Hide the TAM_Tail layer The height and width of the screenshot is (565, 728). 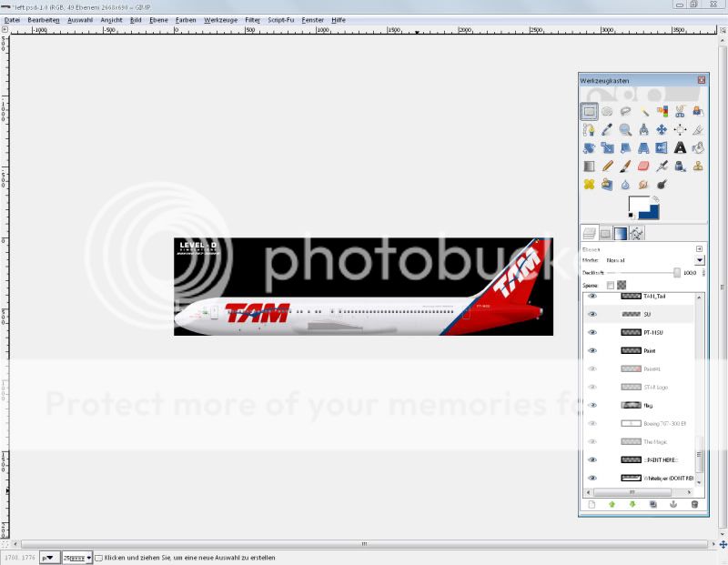[x=592, y=296]
